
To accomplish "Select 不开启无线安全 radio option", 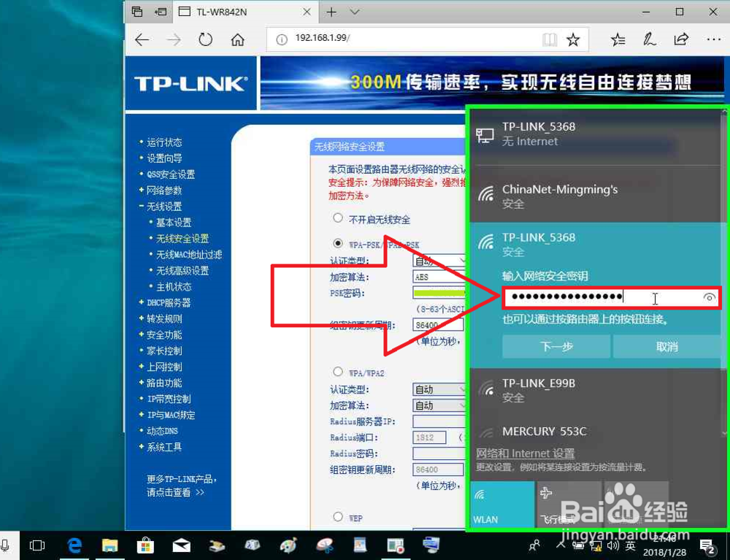I will [x=338, y=218].
